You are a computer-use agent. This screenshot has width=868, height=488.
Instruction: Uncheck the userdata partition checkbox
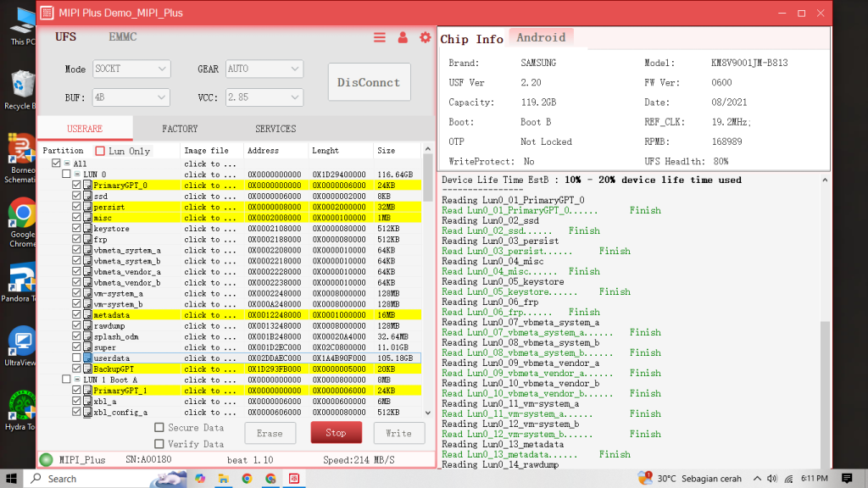[75, 358]
